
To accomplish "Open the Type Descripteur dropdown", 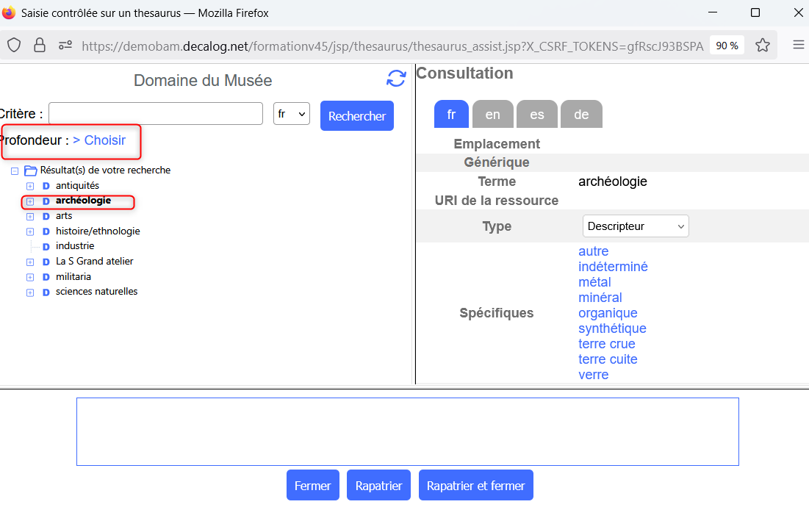I will click(636, 226).
